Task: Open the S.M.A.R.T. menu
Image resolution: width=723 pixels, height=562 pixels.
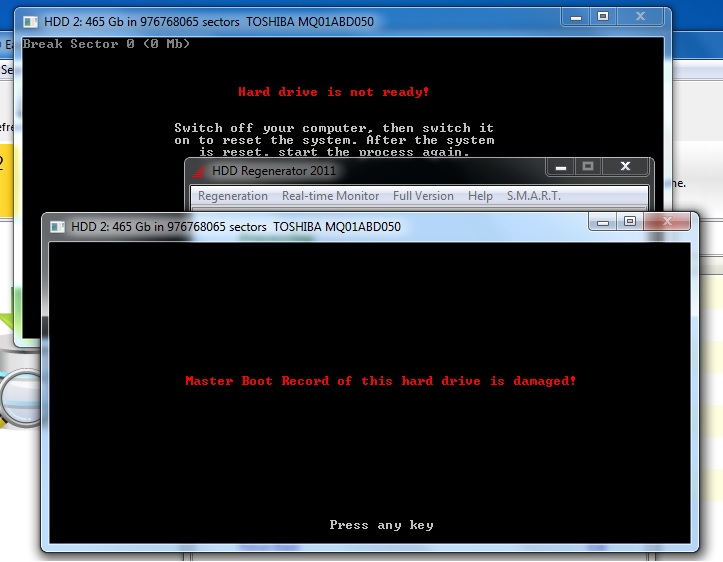Action: tap(533, 196)
